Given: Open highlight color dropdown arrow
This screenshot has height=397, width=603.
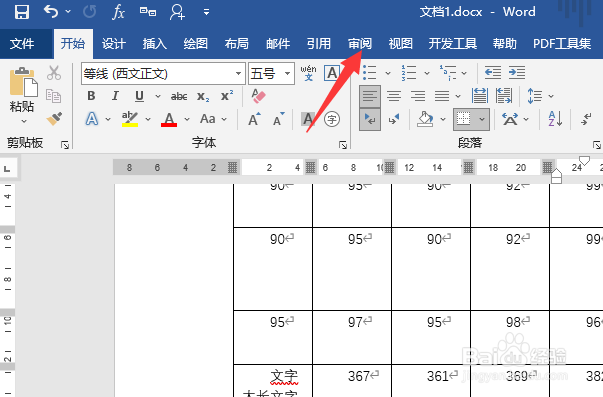Looking at the screenshot, I should (x=148, y=120).
